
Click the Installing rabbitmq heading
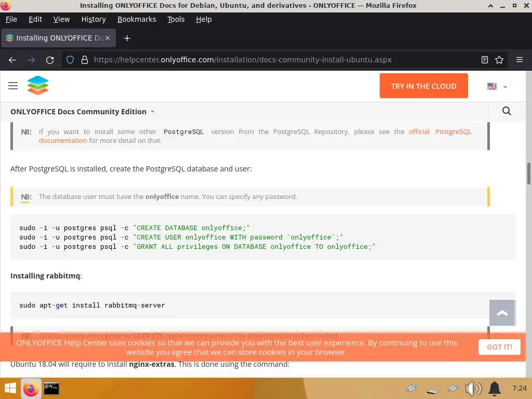tap(46, 276)
